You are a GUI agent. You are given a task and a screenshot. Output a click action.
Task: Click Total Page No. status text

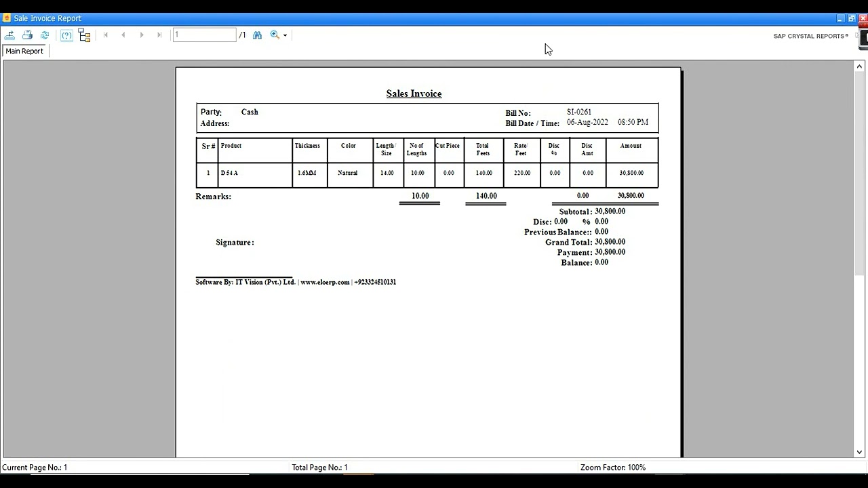click(x=319, y=467)
